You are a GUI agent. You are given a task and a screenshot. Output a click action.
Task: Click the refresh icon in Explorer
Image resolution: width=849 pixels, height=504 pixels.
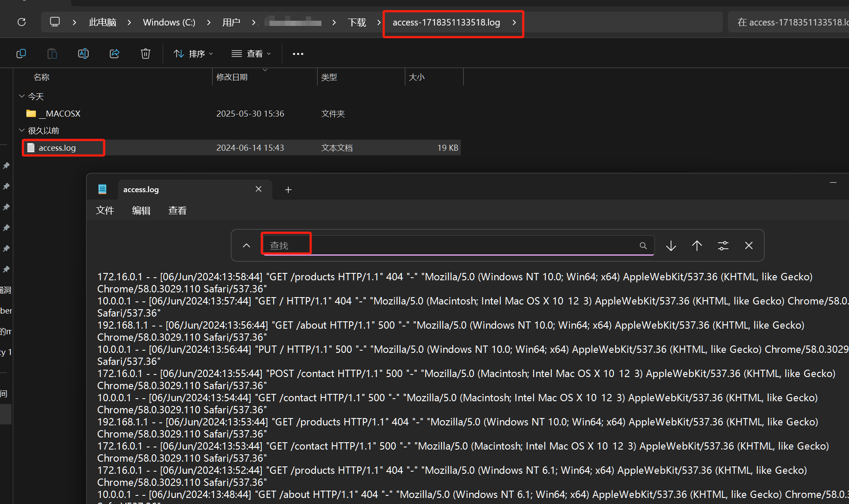click(22, 22)
